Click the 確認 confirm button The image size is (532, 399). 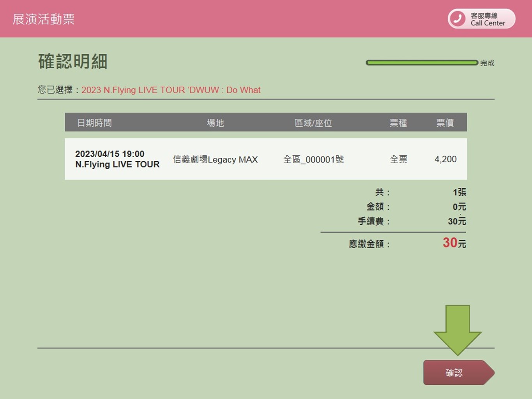tap(459, 373)
